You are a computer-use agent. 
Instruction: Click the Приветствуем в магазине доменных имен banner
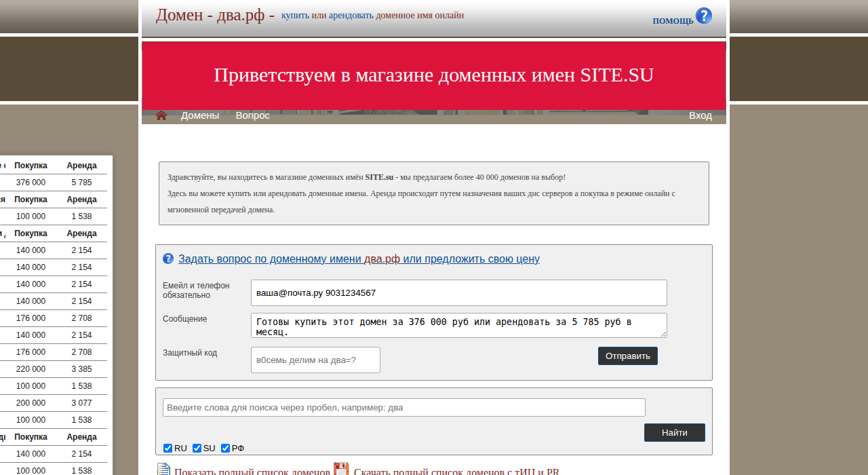(434, 75)
